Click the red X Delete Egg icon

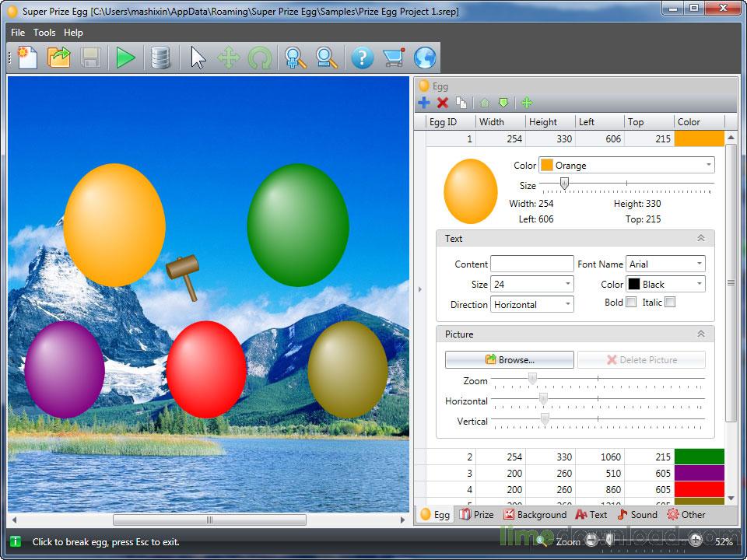point(443,103)
